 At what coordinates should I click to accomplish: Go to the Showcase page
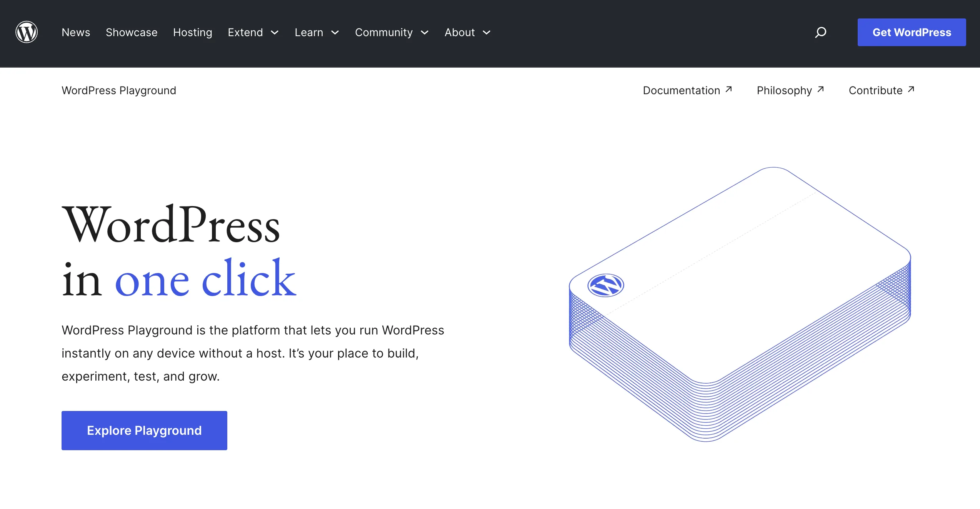(x=132, y=32)
